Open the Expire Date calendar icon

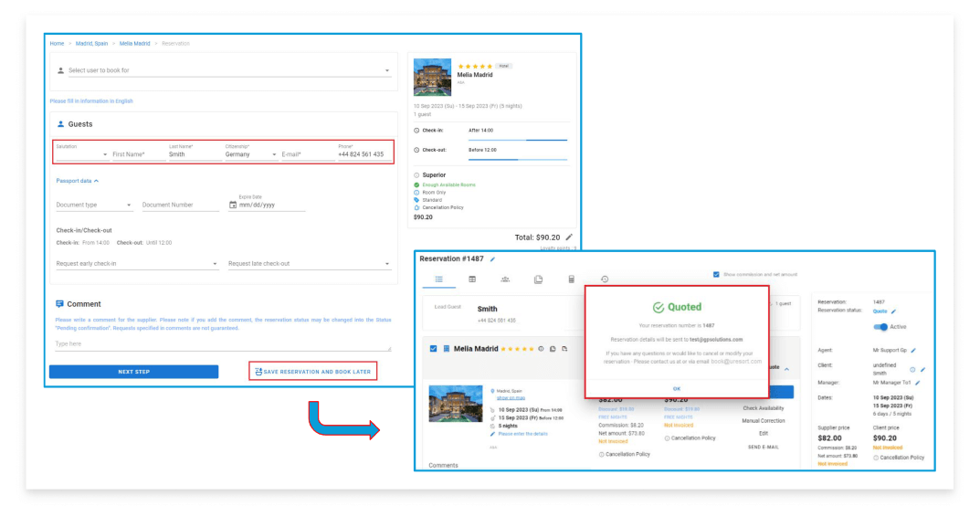(233, 205)
